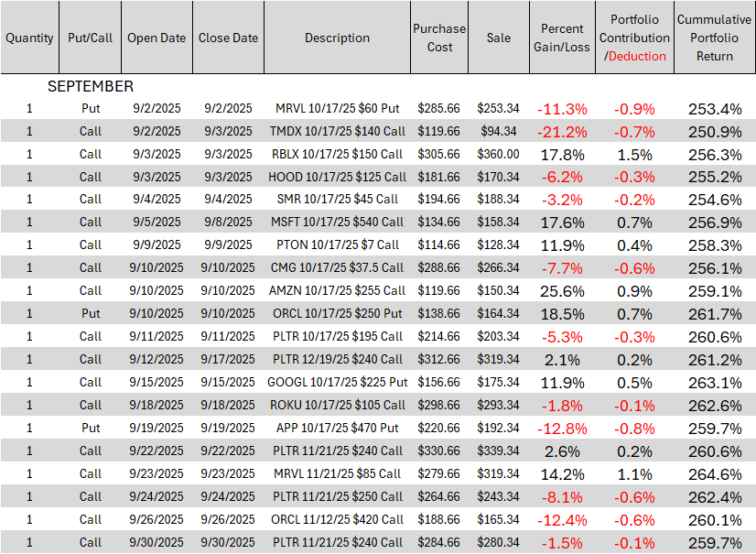The height and width of the screenshot is (554, 756).
Task: Select the -0.9% portfolio deduction cell
Action: click(634, 109)
